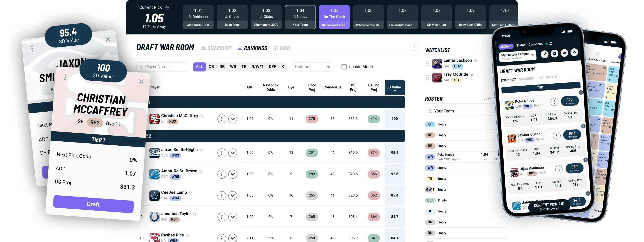Close the Christian McCaffrey player card

(x=141, y=81)
